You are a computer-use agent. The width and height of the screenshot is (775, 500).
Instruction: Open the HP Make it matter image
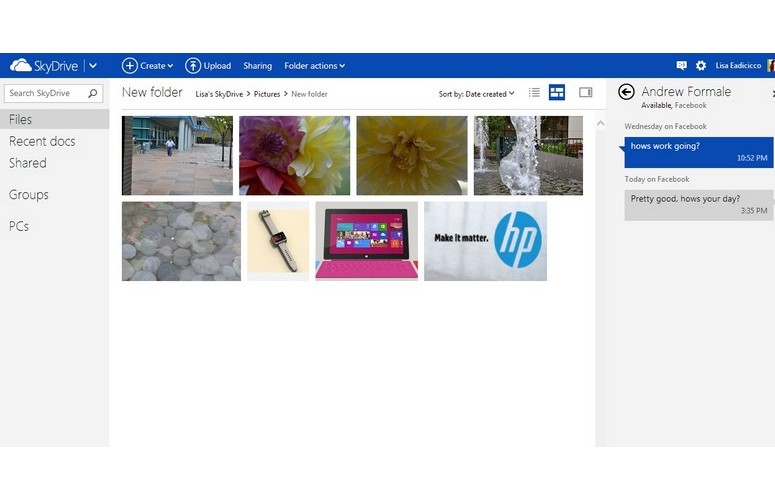485,241
